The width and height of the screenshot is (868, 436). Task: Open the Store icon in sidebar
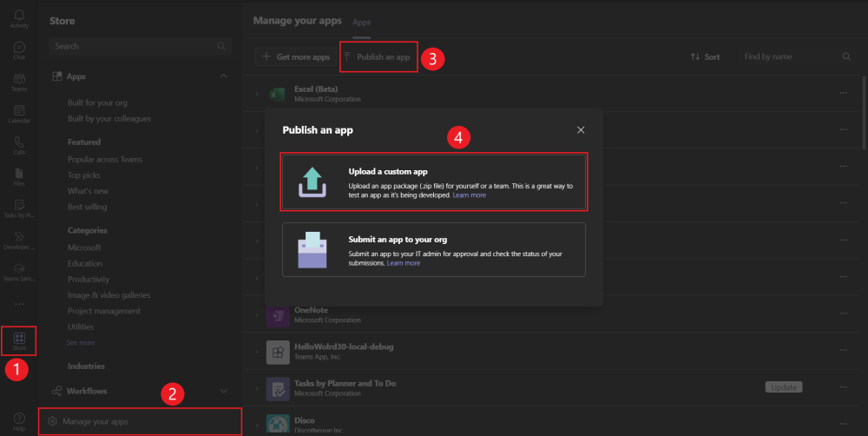point(19,341)
